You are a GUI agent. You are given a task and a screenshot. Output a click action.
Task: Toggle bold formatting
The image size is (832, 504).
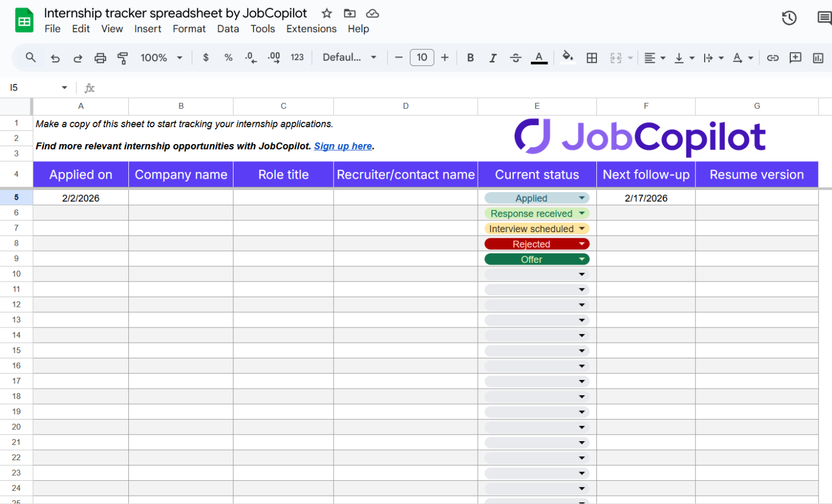tap(470, 57)
